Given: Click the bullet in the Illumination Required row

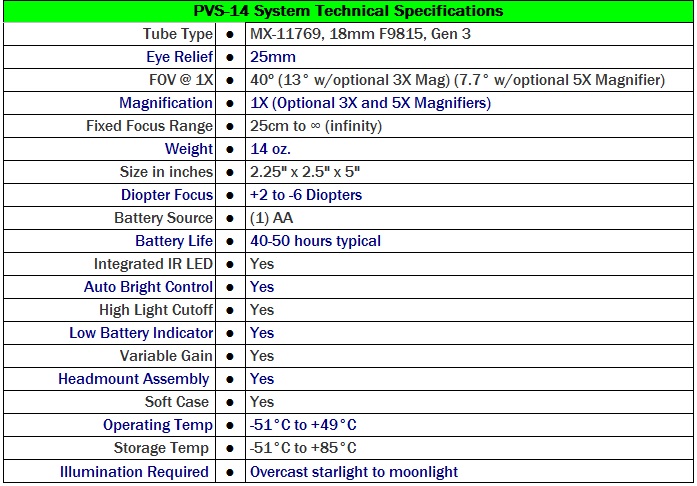Looking at the screenshot, I should coord(230,472).
